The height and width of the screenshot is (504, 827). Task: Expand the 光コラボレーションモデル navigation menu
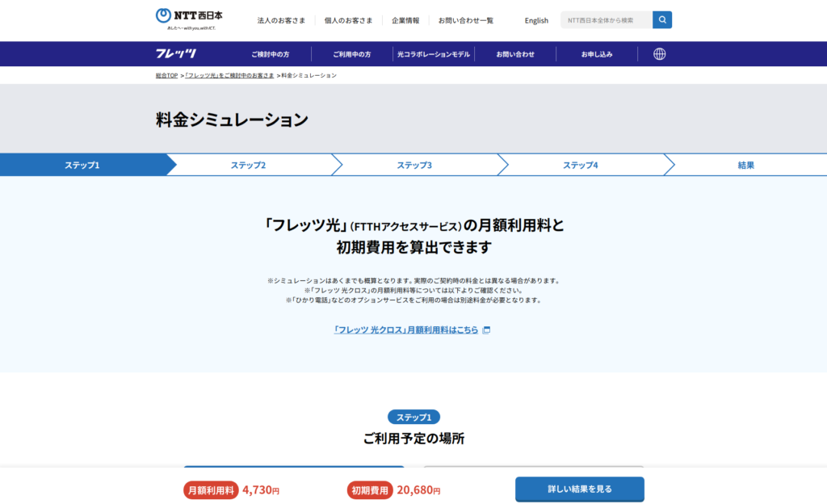pos(434,54)
